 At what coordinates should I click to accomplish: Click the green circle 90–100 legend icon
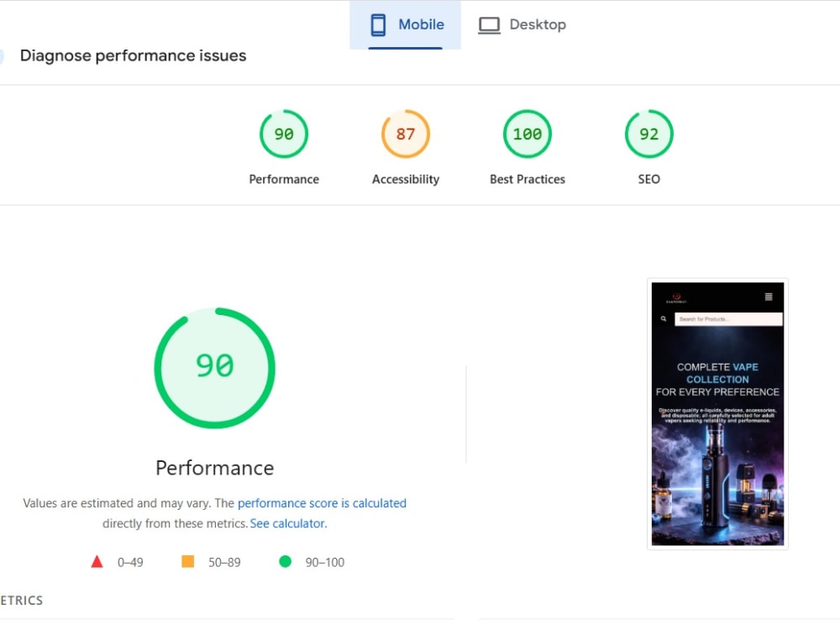tap(286, 561)
